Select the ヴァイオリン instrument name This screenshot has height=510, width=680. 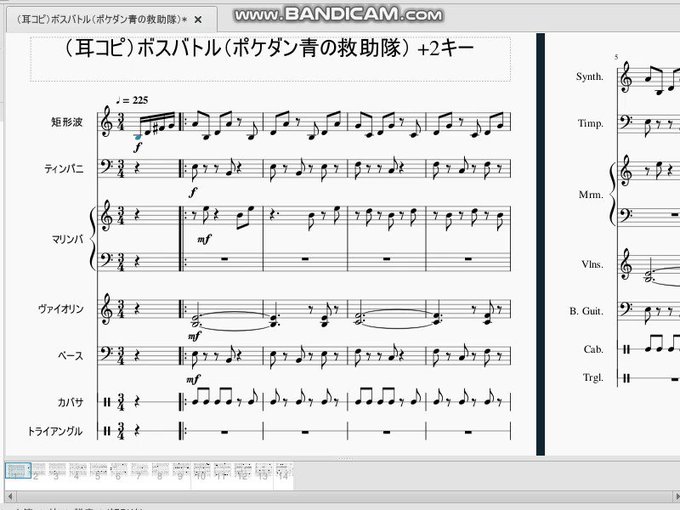click(61, 309)
